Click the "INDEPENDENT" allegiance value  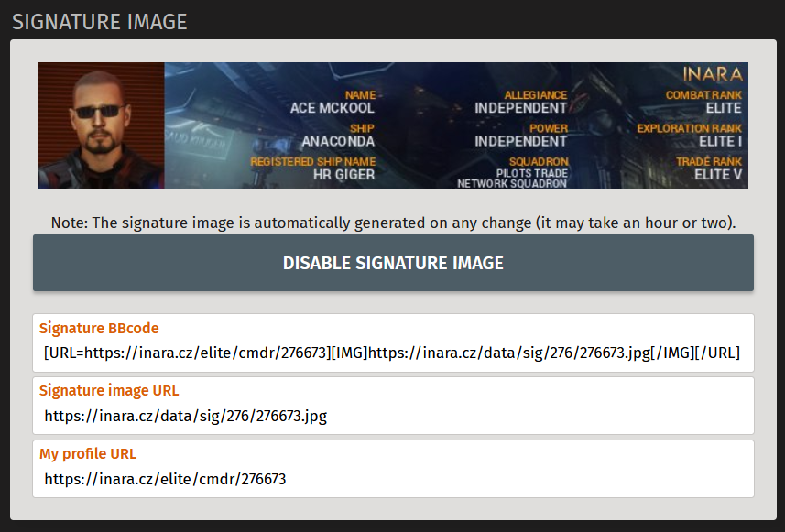(520, 108)
